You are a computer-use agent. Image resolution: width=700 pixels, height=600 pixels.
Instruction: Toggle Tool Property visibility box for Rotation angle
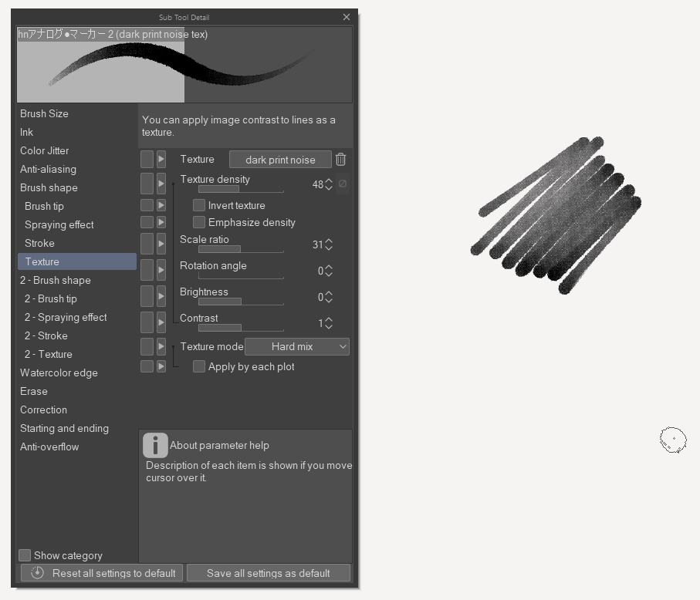(147, 271)
